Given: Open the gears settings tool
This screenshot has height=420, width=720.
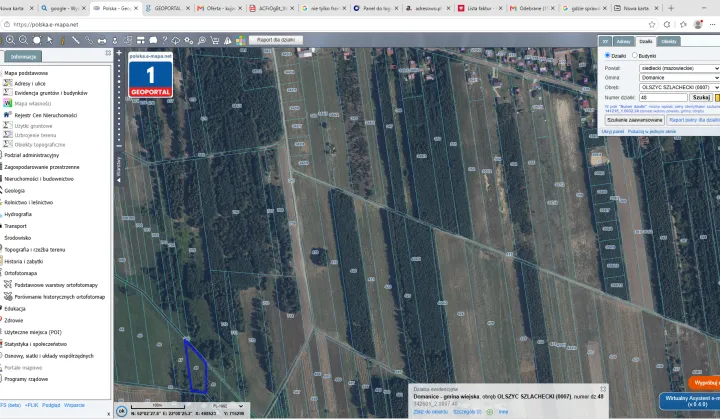Looking at the screenshot, I should point(189,40).
